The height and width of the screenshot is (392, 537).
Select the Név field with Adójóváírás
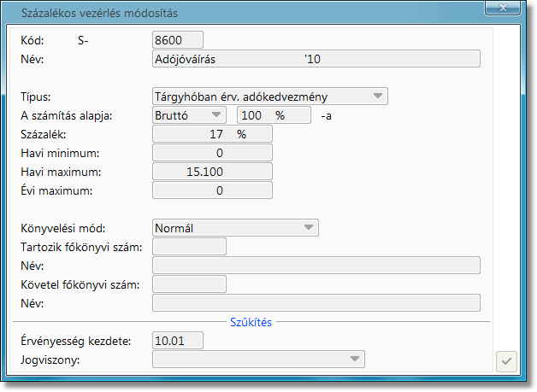316,59
